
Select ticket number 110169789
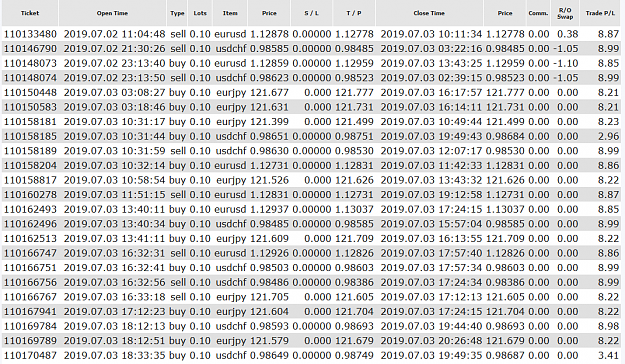click(x=30, y=341)
